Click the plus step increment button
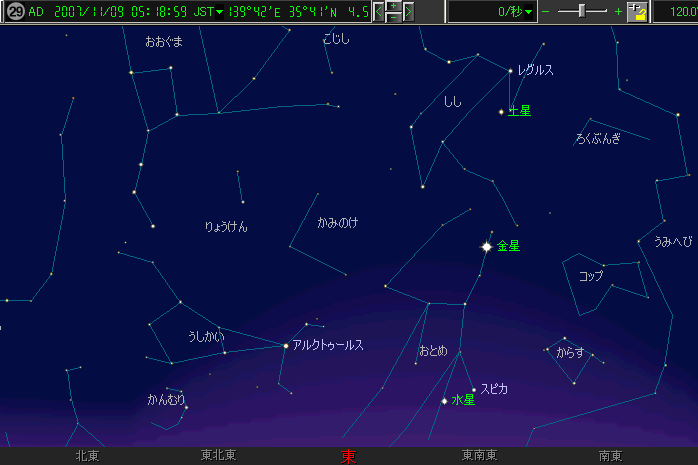698x465 pixels. click(393, 6)
